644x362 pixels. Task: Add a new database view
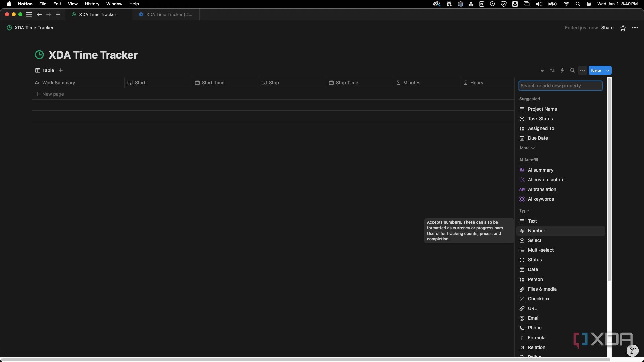(61, 70)
